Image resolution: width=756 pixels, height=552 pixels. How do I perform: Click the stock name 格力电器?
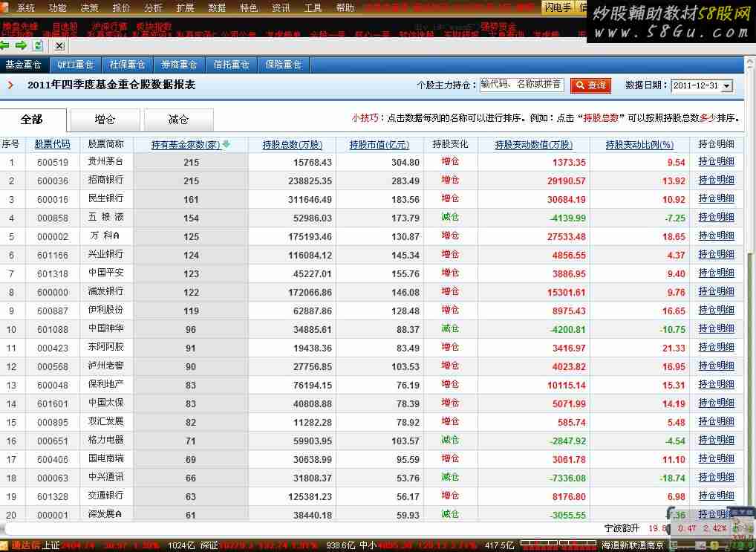[105, 440]
